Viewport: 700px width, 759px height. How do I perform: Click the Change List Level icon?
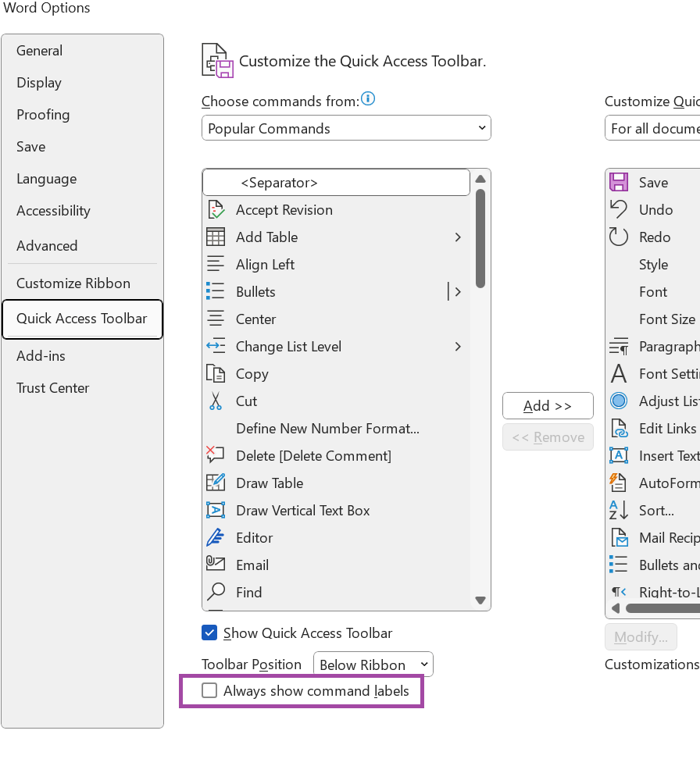[216, 347]
